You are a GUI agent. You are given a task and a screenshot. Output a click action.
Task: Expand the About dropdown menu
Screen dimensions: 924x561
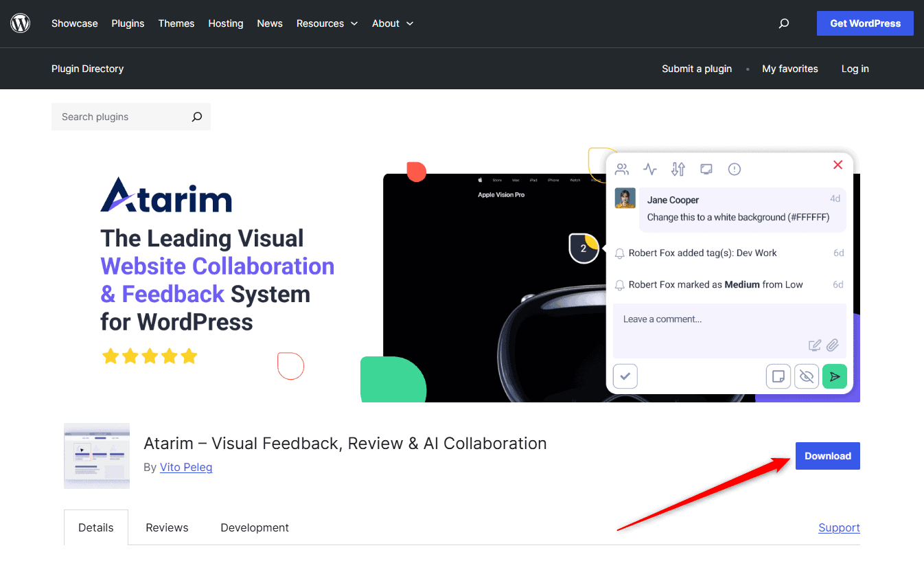(393, 23)
